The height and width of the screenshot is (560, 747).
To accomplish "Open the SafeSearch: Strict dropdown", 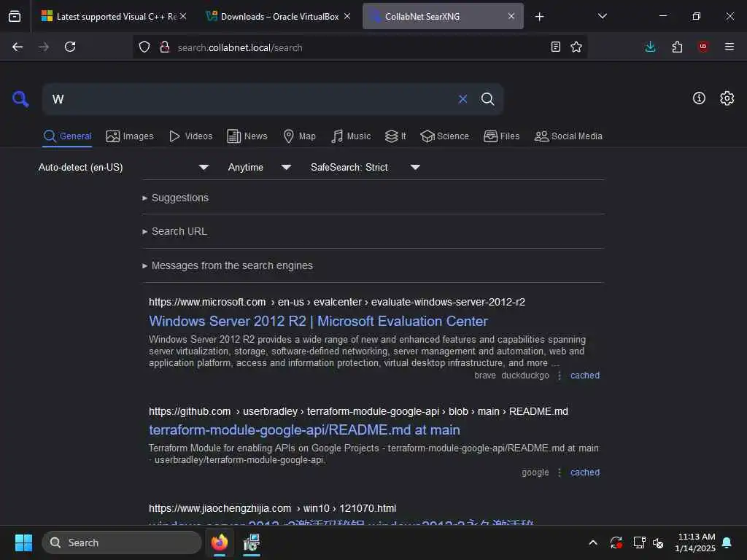I will [365, 167].
